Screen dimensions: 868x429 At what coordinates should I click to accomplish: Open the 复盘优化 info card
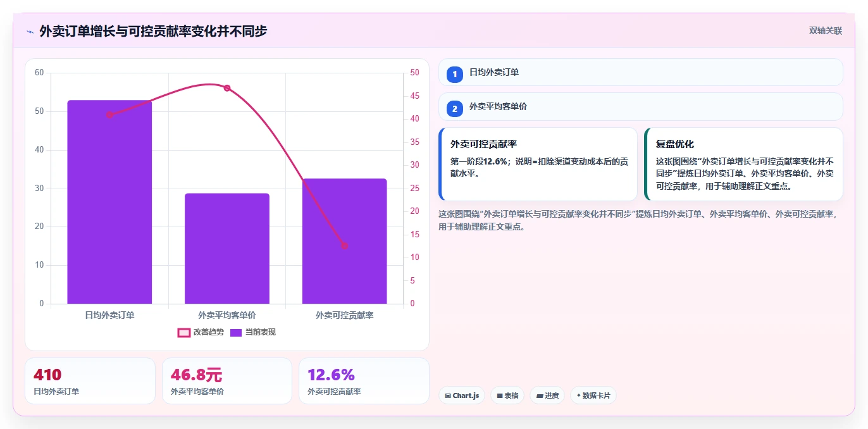(743, 165)
